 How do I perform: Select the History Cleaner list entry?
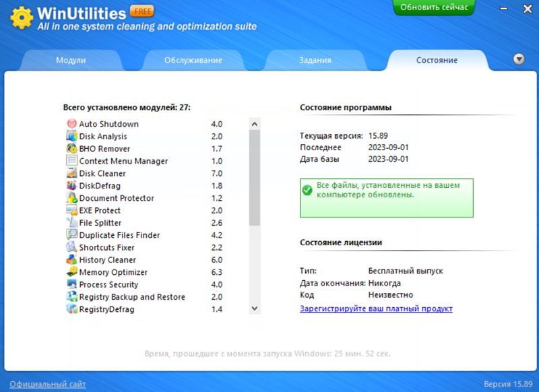tap(144, 260)
